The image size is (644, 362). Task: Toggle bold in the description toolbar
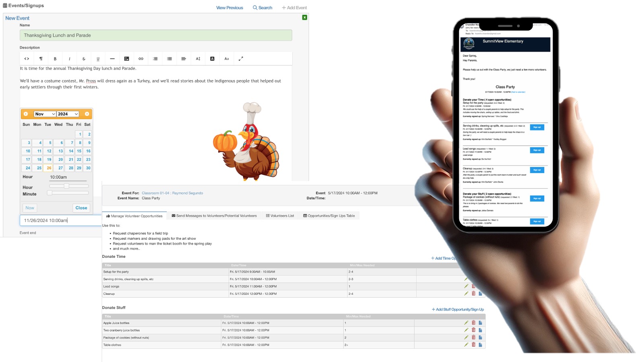coord(55,59)
